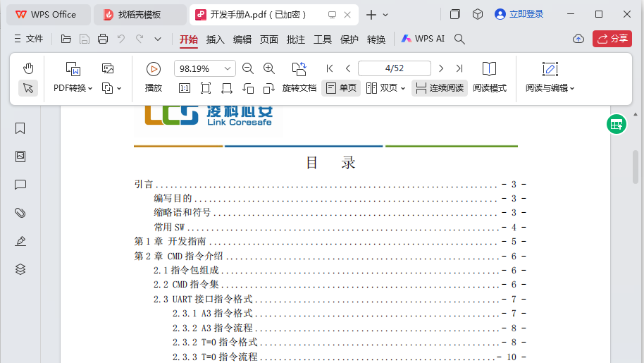Start 播放 slideshow playback
Viewport: 644px width, 363px height.
[153, 78]
